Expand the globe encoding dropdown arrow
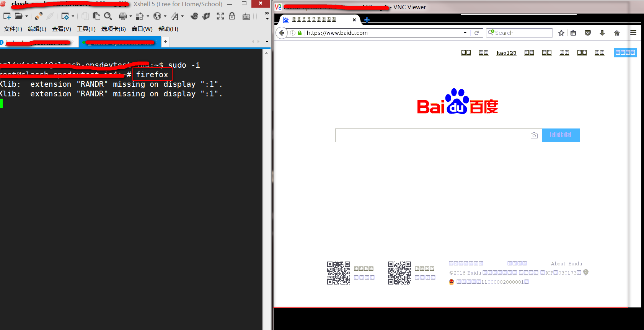This screenshot has height=330, width=644. pyautogui.click(x=165, y=16)
